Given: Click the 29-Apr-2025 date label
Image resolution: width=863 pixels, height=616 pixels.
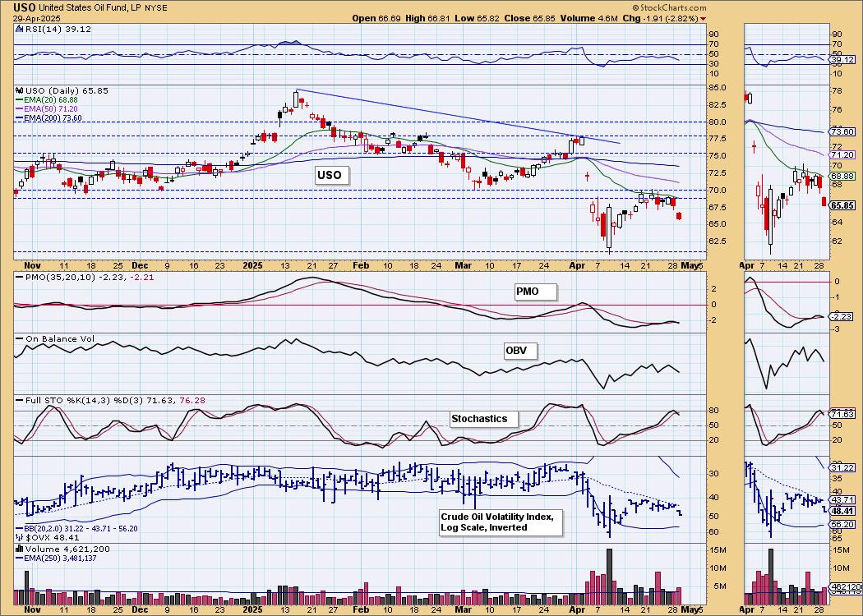Looking at the screenshot, I should click(x=35, y=18).
